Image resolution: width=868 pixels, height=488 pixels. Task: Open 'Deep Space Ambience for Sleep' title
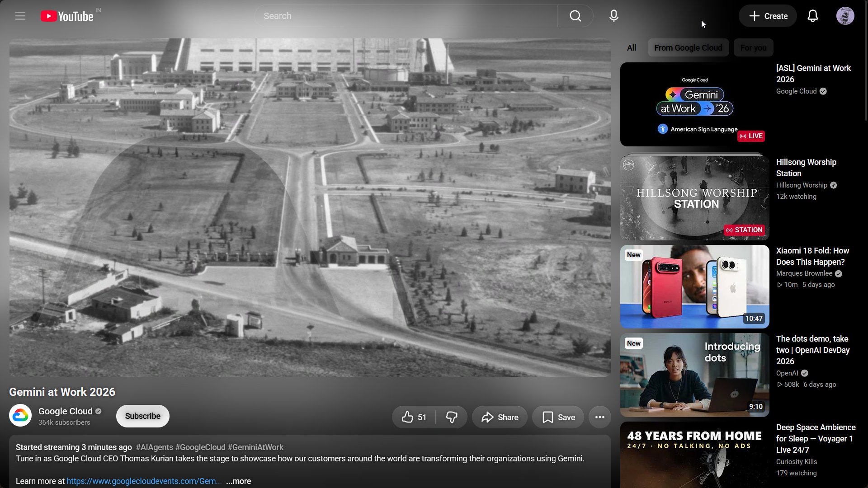[816, 438]
